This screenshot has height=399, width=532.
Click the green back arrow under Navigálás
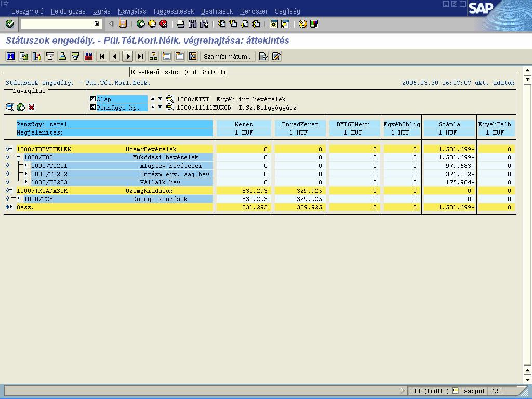pyautogui.click(x=21, y=108)
